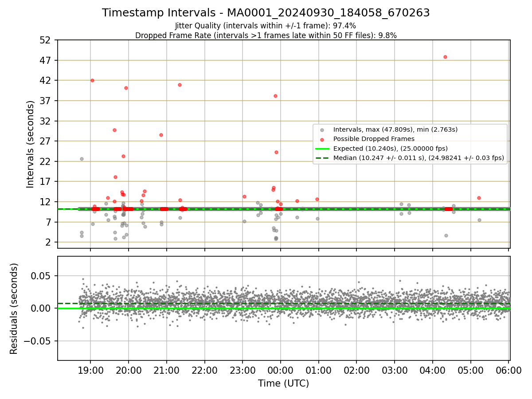This screenshot has height=399, width=532.
Task: Click the red point near 28 seconds before 21:00
Action: tap(161, 135)
